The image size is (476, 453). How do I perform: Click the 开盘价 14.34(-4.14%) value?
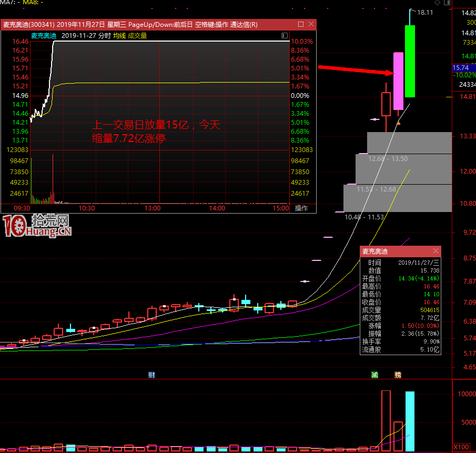coord(419,278)
